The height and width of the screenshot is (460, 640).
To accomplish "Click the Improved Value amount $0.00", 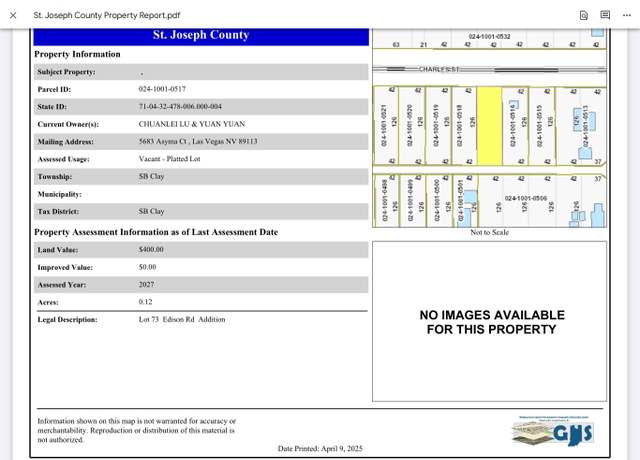I will [147, 267].
